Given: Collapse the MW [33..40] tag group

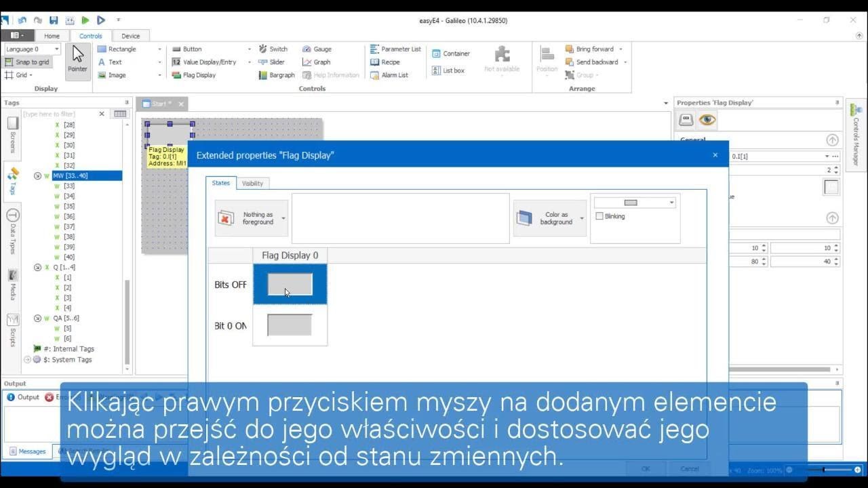Looking at the screenshot, I should [x=38, y=176].
